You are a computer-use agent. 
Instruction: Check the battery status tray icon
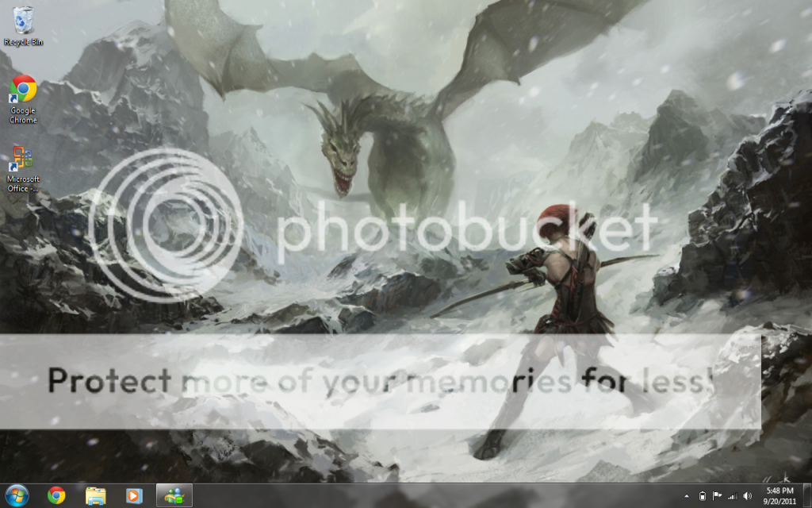[702, 496]
